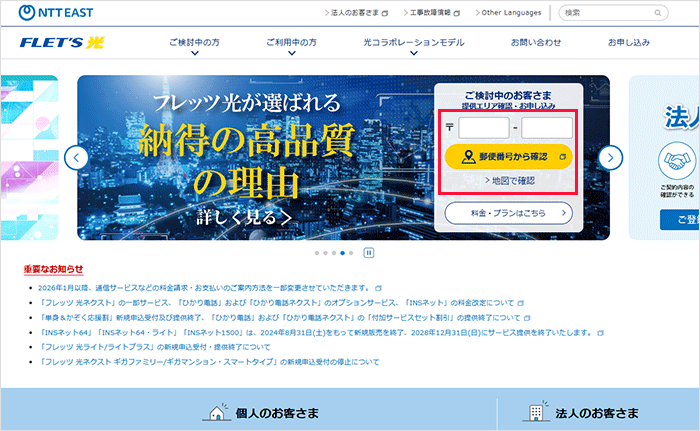The image size is (700, 431).
Task: Click the first postal code field
Action: (x=483, y=128)
